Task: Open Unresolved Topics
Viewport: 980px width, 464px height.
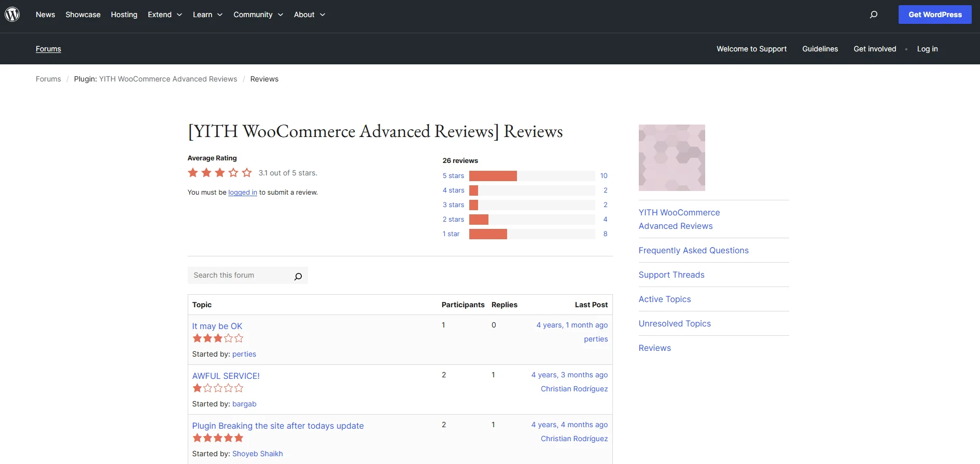Action: pos(675,323)
